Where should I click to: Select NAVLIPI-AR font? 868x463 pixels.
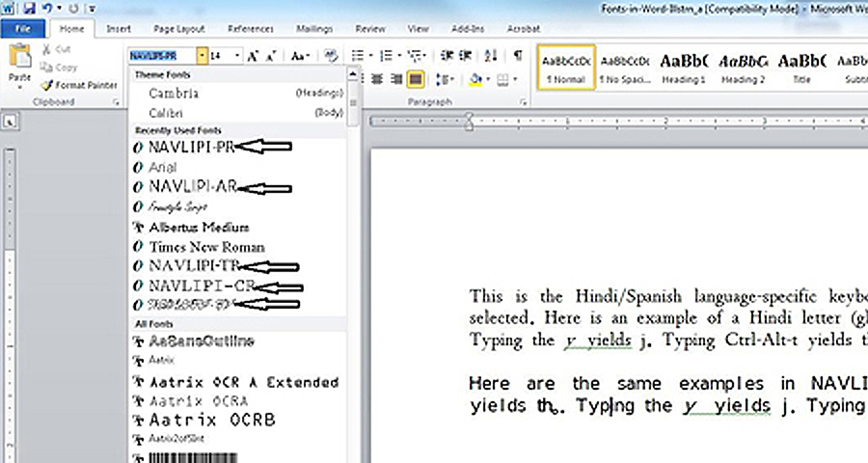point(238,187)
